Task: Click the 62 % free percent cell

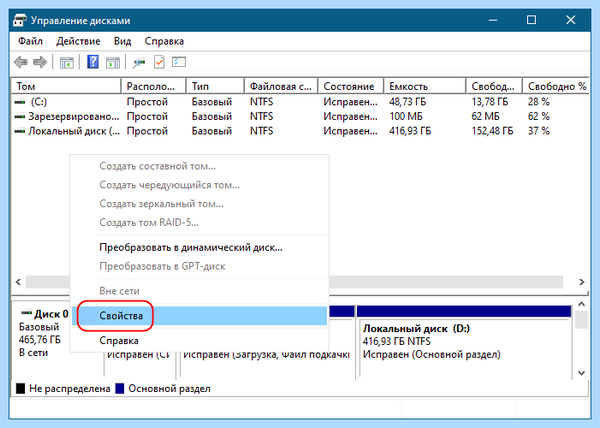Action: (539, 117)
